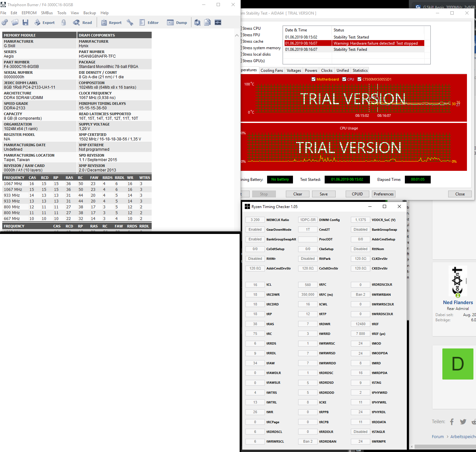Click the tCL value field showing 16

point(255,285)
